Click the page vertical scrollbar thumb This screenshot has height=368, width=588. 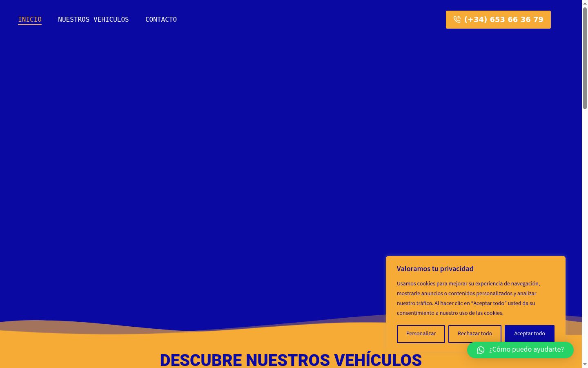[585, 58]
